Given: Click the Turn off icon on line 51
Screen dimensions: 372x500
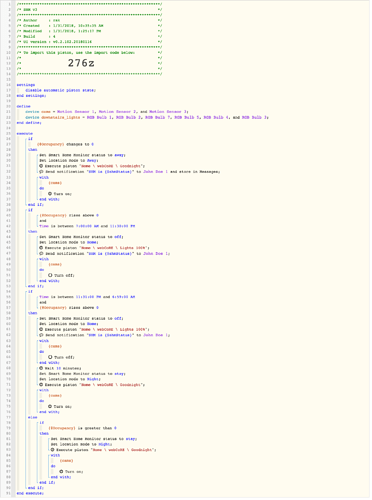Looking at the screenshot, I should (50, 276).
